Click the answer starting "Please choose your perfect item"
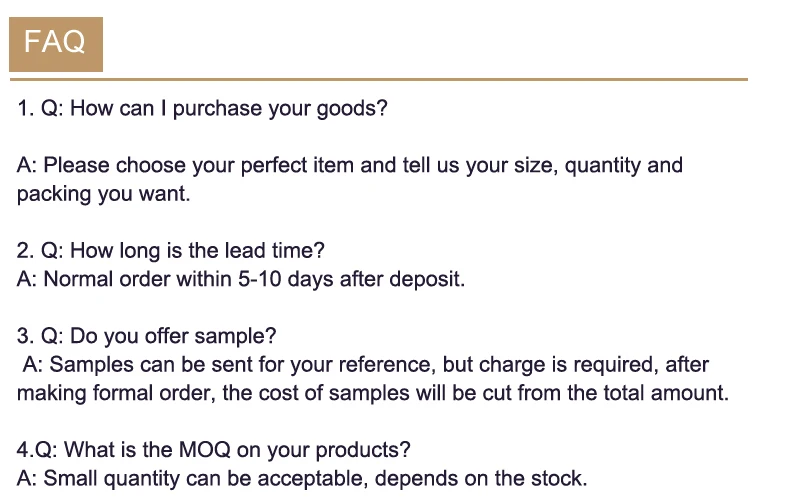Image resolution: width=790 pixels, height=501 pixels. point(350,165)
